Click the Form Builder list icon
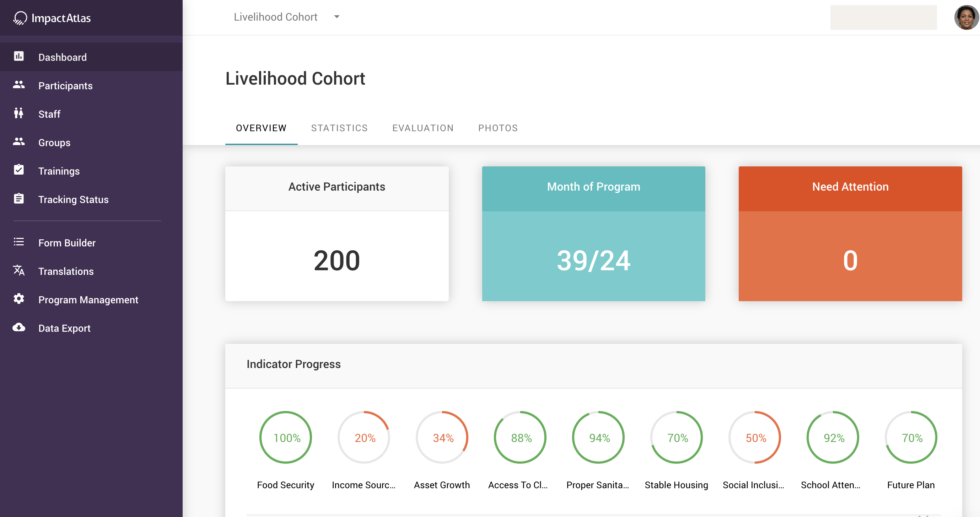The image size is (980, 517). point(18,242)
